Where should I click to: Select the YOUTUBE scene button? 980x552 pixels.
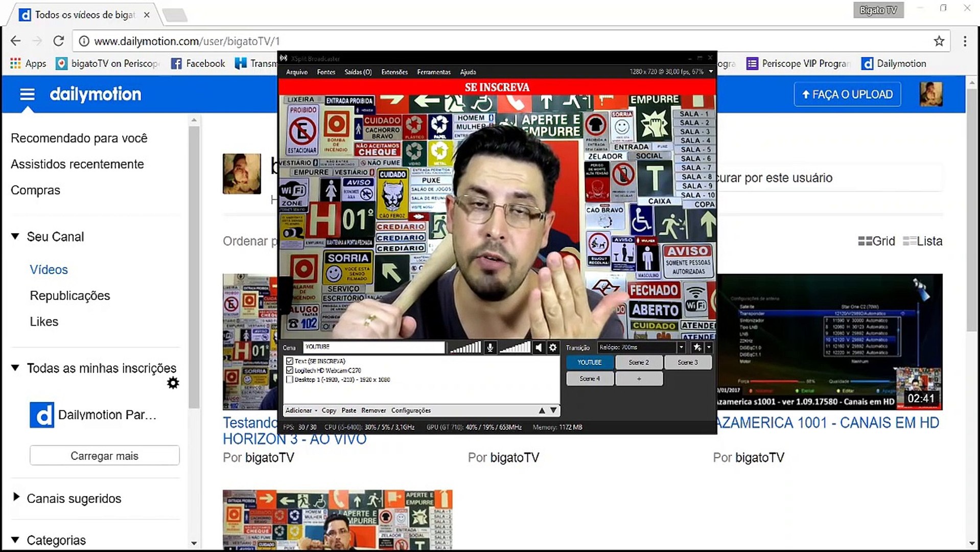coord(589,362)
